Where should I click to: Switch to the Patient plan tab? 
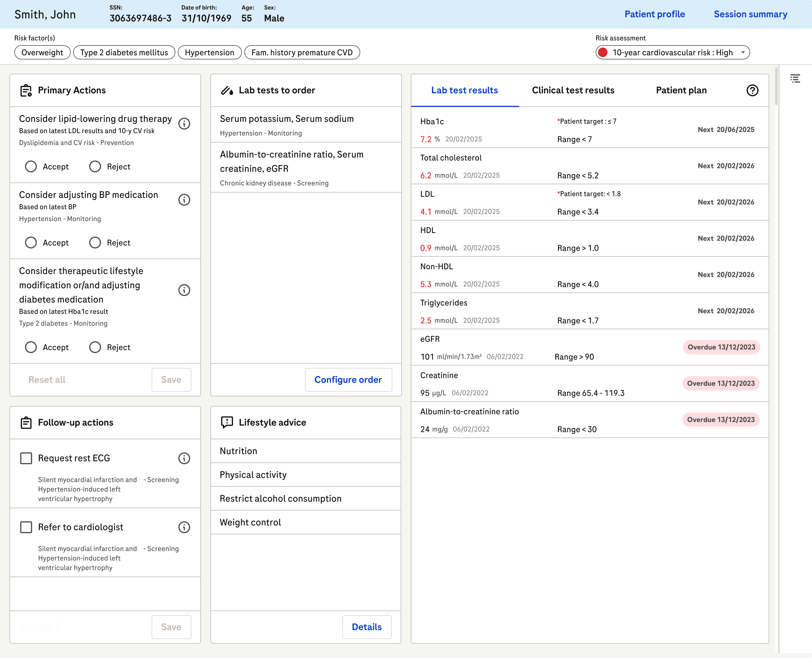point(681,90)
